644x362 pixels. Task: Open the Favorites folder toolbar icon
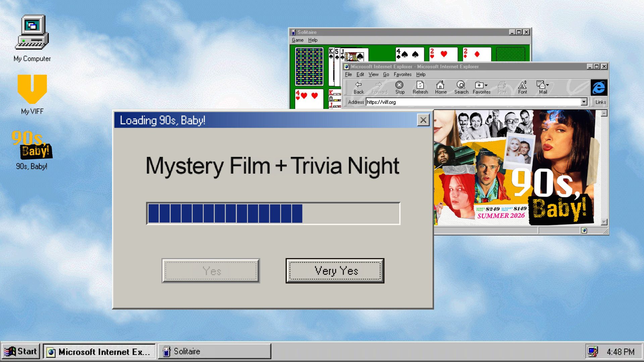pyautogui.click(x=479, y=85)
